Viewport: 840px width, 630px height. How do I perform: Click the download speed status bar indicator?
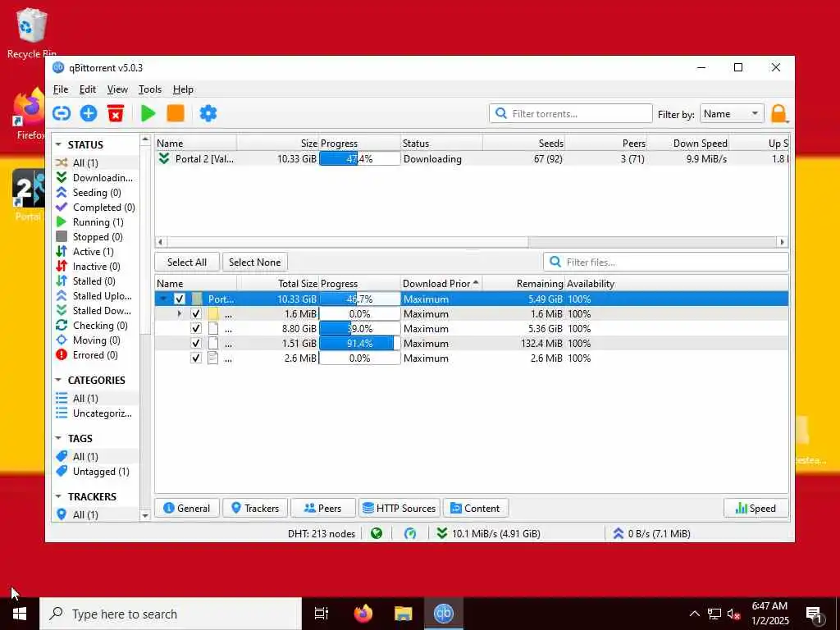click(488, 533)
